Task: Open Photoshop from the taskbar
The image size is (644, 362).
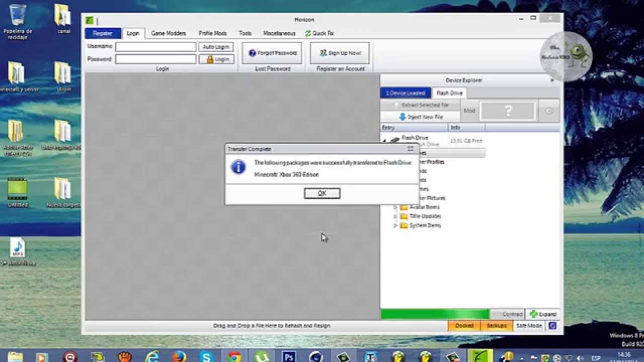Action: click(289, 356)
